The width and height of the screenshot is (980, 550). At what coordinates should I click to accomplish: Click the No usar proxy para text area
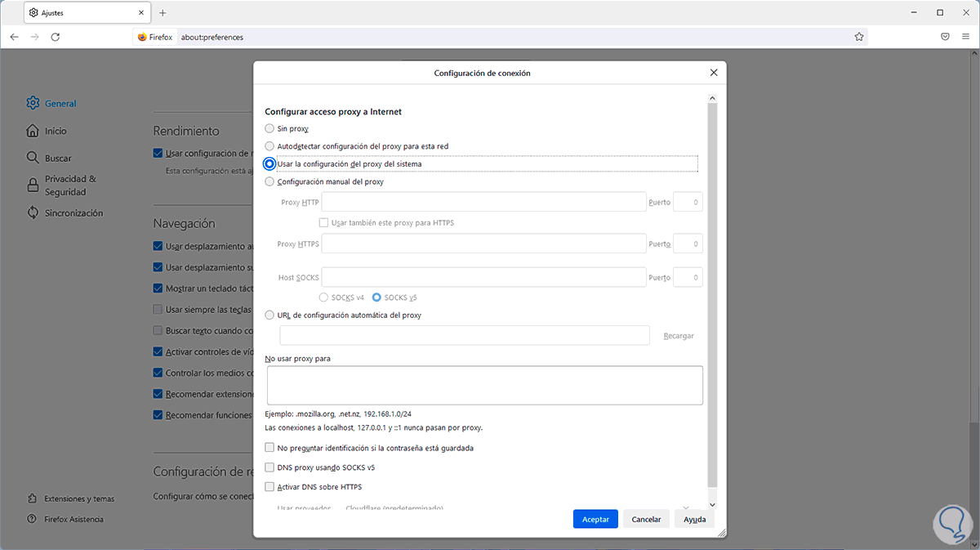(484, 385)
